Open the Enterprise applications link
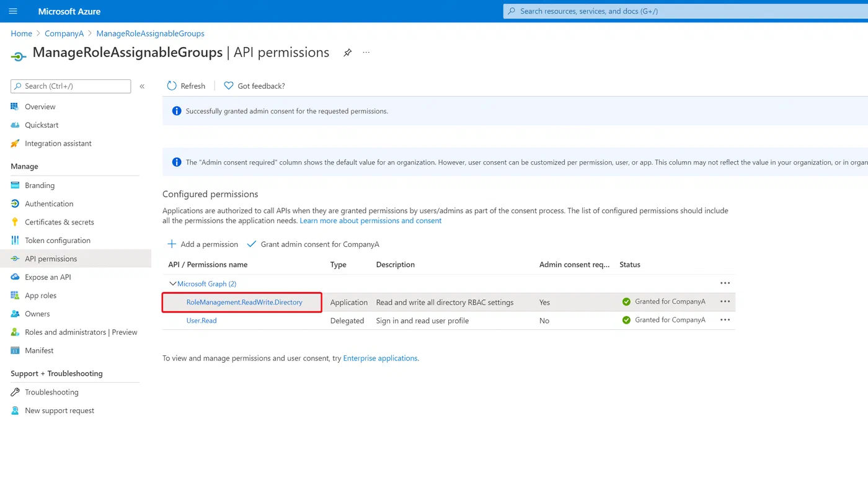The image size is (868, 480). (x=380, y=358)
